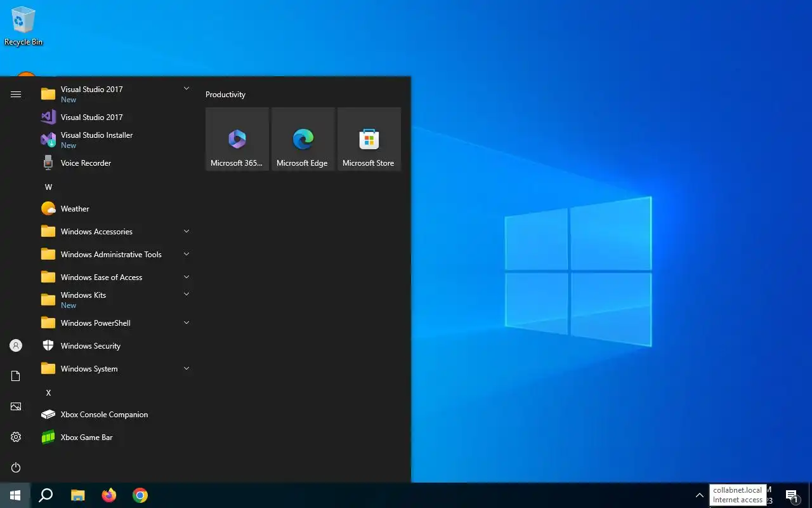The height and width of the screenshot is (508, 812).
Task: Open Microsoft 365 tile
Action: pyautogui.click(x=237, y=139)
